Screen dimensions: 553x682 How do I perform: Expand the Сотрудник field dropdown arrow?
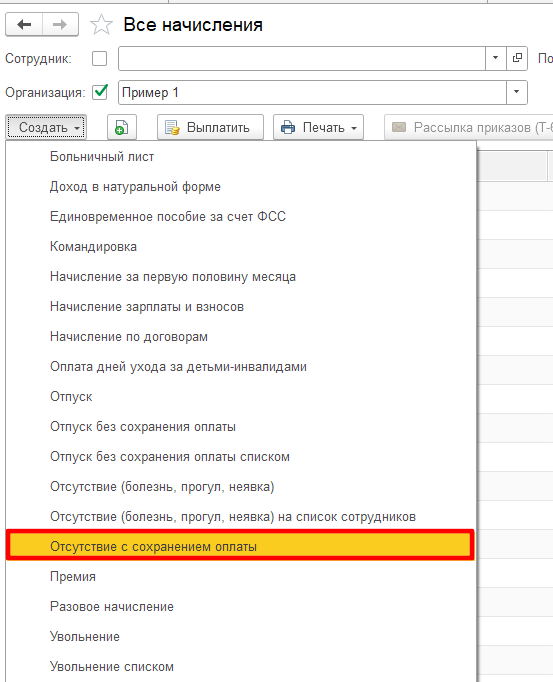tap(496, 58)
